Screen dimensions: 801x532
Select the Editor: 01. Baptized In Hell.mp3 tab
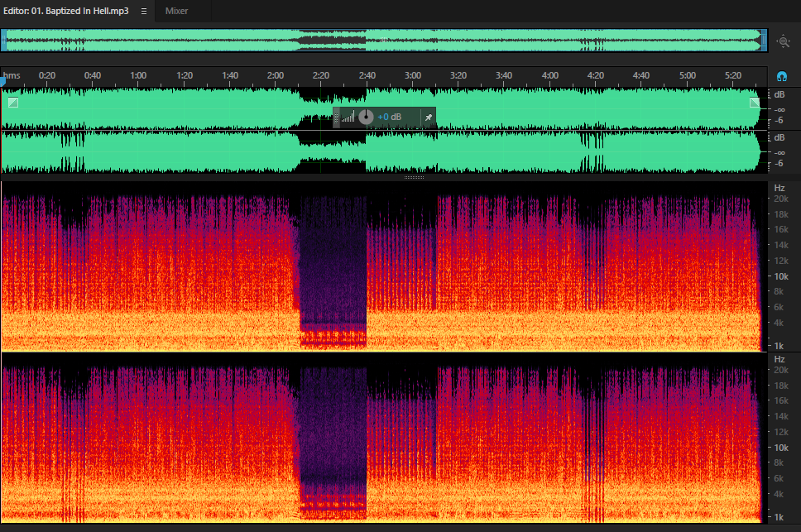pyautogui.click(x=66, y=11)
